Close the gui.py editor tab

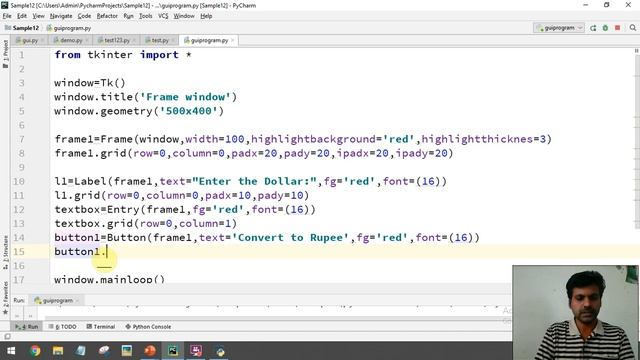(x=41, y=40)
